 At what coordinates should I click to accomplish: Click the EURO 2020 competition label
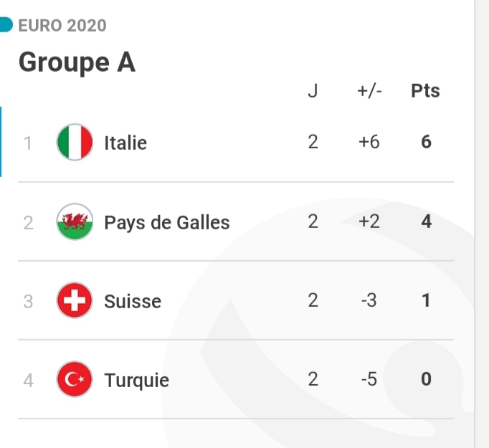(x=62, y=26)
